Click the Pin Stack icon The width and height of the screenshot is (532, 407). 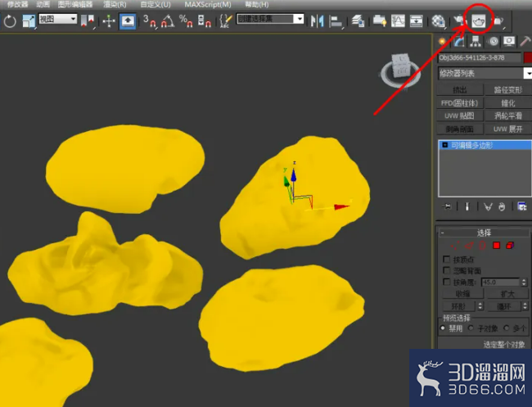pos(447,206)
